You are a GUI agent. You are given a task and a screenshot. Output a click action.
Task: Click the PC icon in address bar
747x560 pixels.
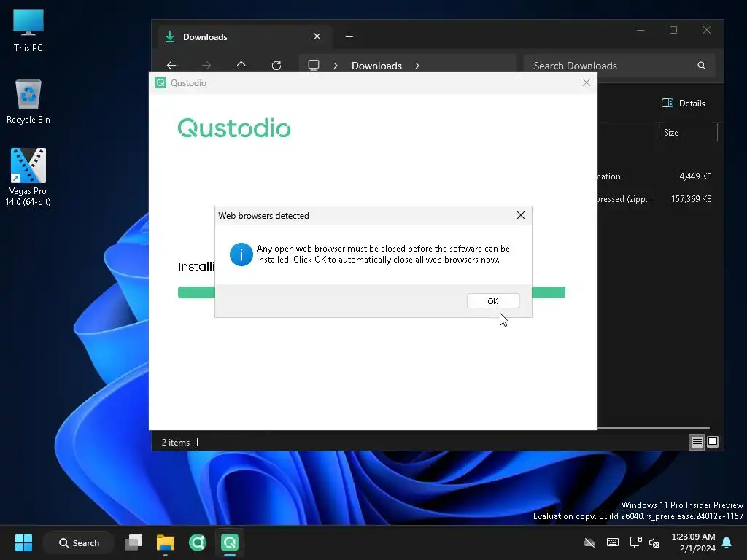pos(314,65)
